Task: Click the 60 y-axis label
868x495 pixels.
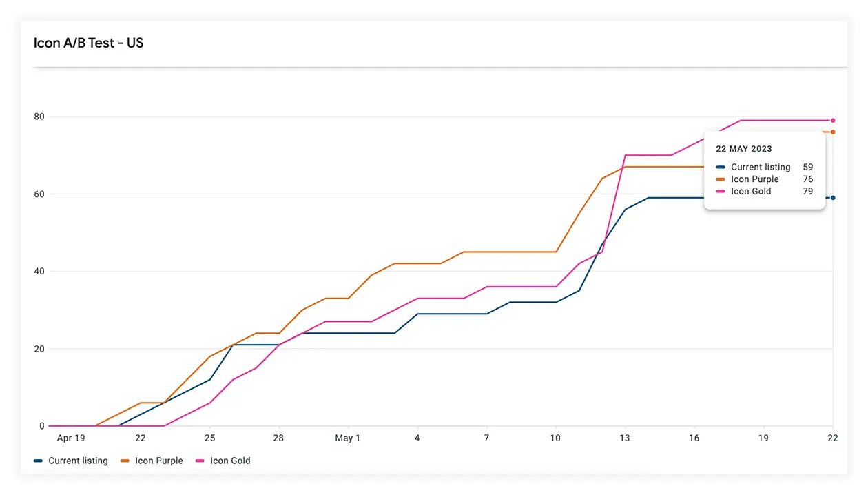Action: [39, 194]
